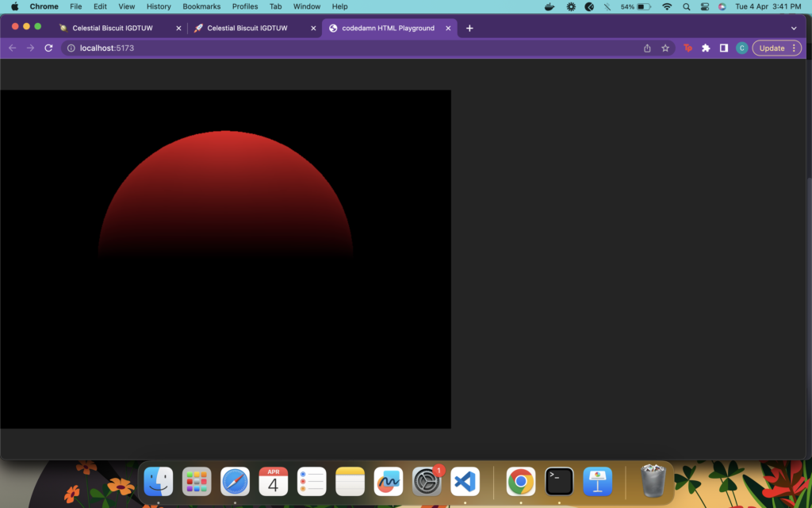
Task: Launch Siri from the menu bar
Action: pyautogui.click(x=722, y=6)
